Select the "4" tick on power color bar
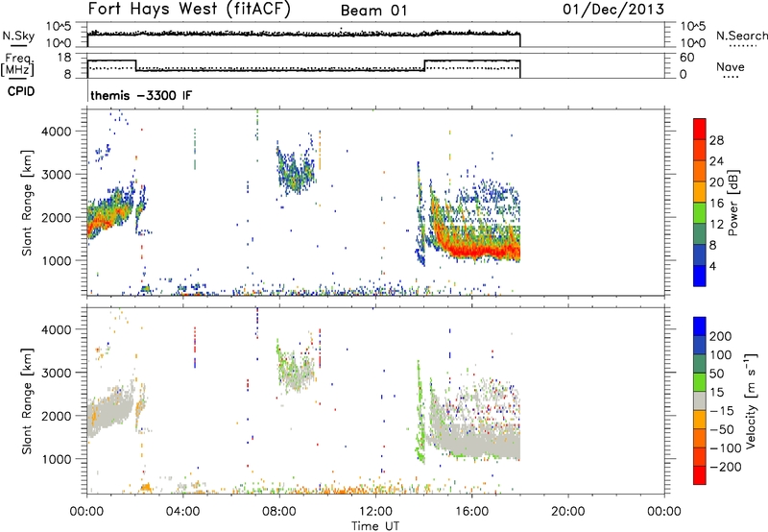This screenshot has height=532, width=768. 713,266
